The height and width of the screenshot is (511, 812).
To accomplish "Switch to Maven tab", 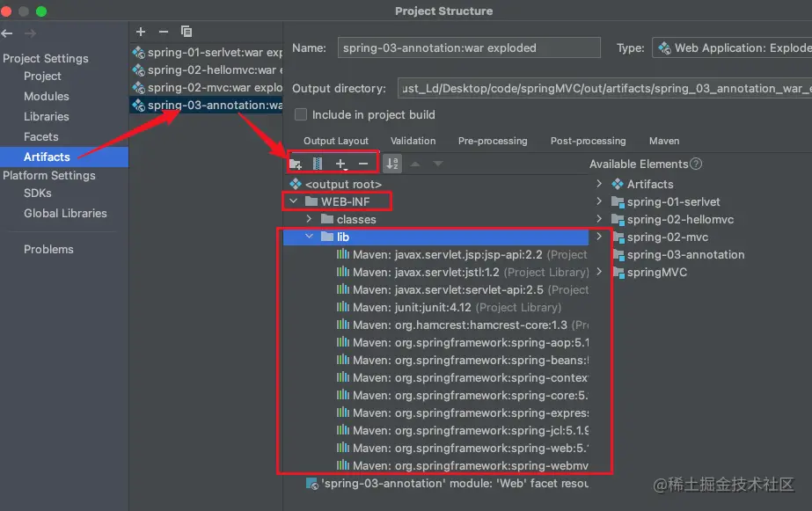I will pos(664,141).
